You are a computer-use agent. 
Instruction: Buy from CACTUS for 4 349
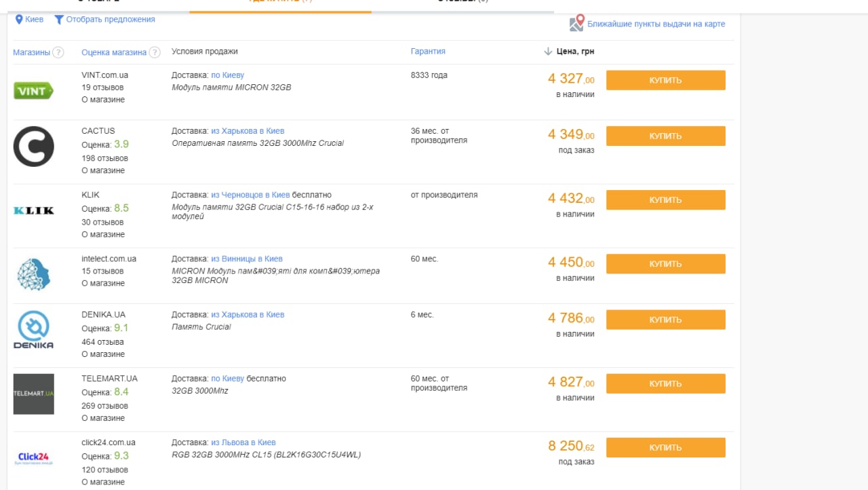(665, 136)
